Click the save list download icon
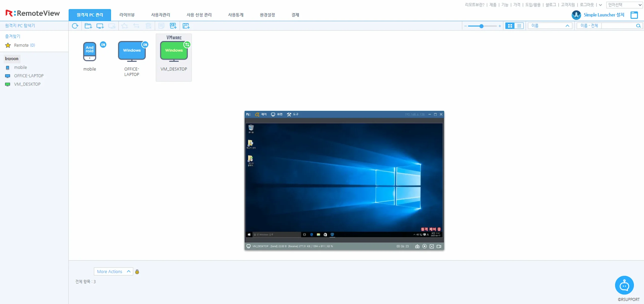The height and width of the screenshot is (304, 644). tap(186, 26)
